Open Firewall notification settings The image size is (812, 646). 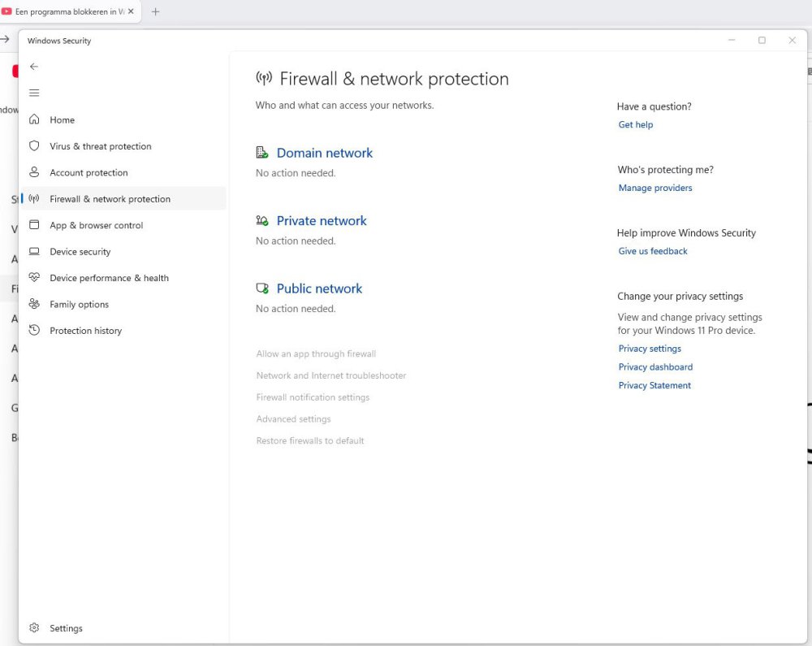coord(313,397)
